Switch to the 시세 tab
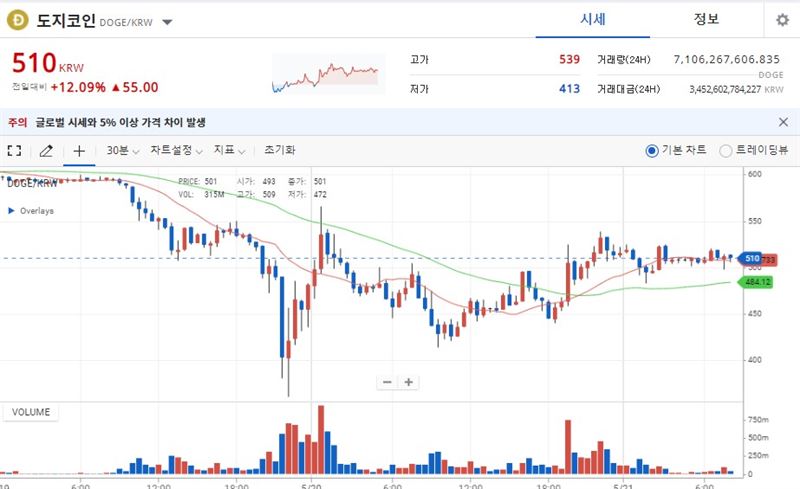This screenshot has height=489, width=800. [x=594, y=20]
